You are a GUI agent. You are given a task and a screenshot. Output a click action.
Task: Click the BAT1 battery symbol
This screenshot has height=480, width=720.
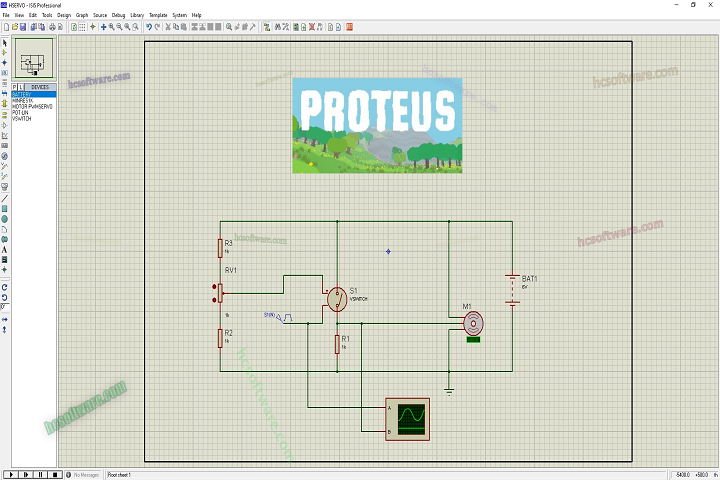[512, 290]
